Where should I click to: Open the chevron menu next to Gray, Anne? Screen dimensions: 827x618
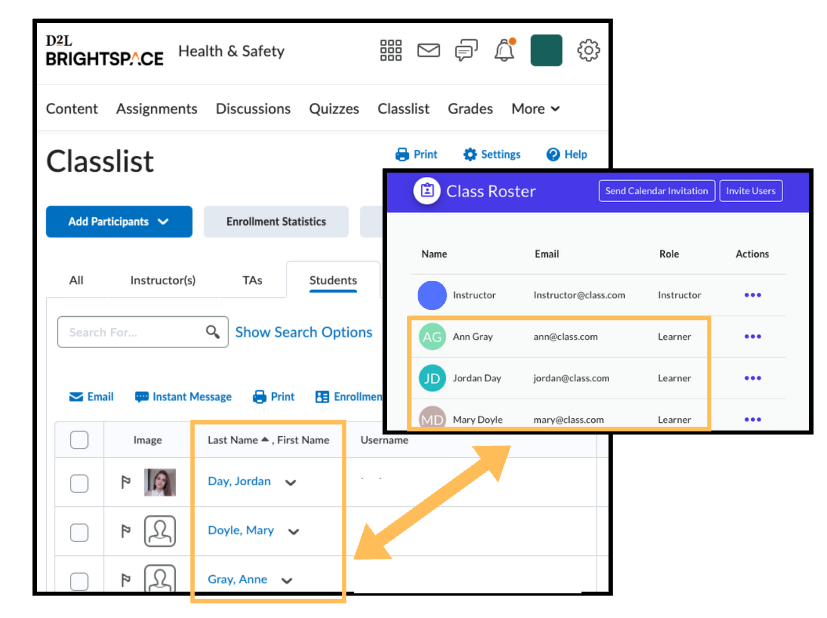287,581
